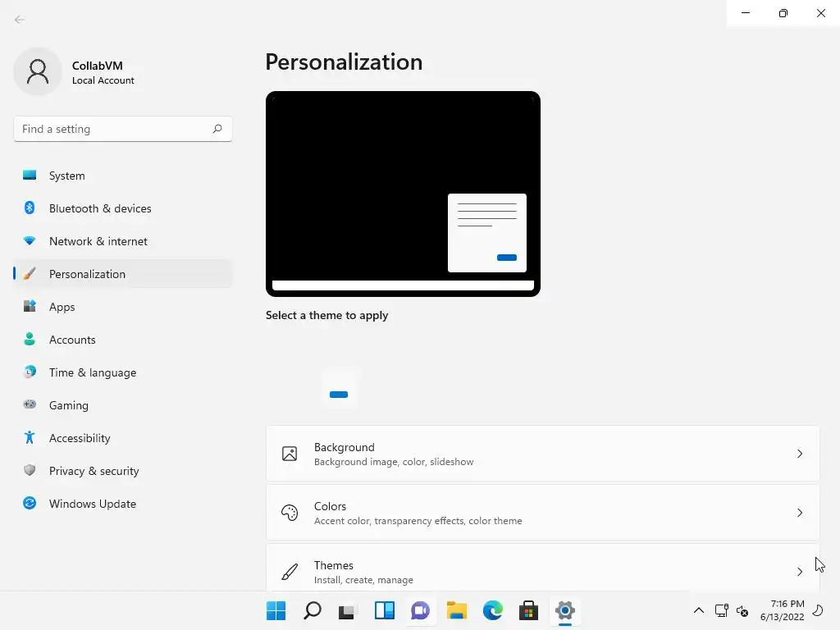Click the Network wifi icon in the sidebar
This screenshot has width=840, height=630.
pos(30,240)
